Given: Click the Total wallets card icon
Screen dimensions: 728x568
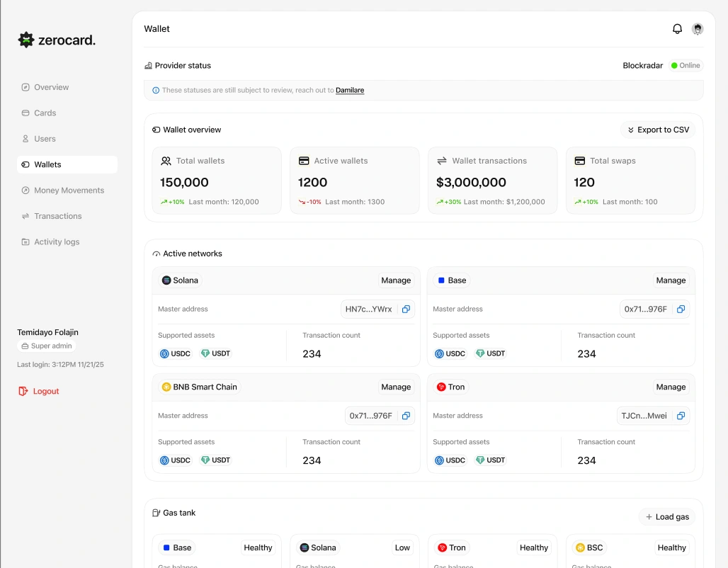Looking at the screenshot, I should coord(166,161).
